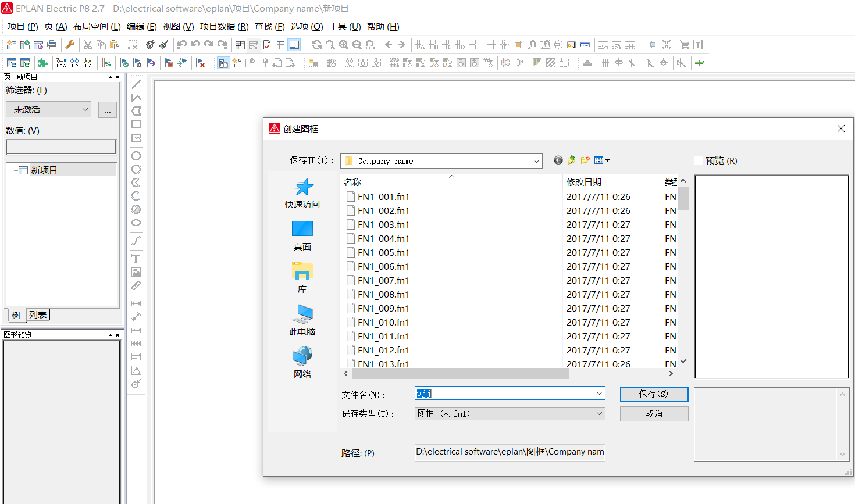Select file FN1_010.fn1

coord(383,322)
